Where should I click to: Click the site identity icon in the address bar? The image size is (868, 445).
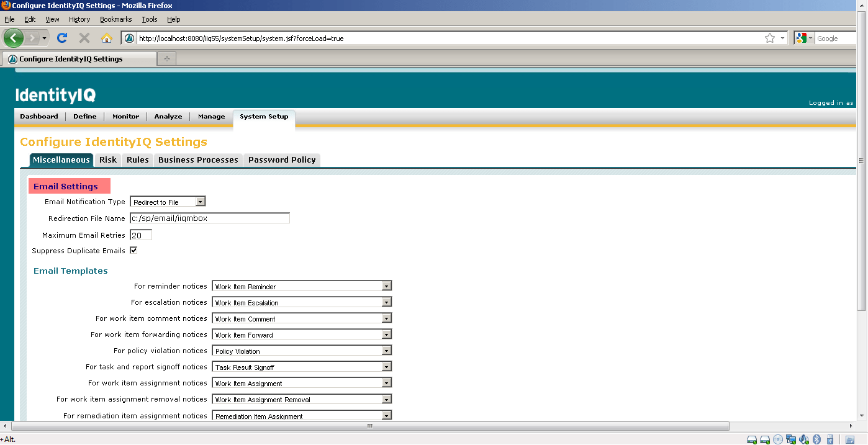coord(129,38)
